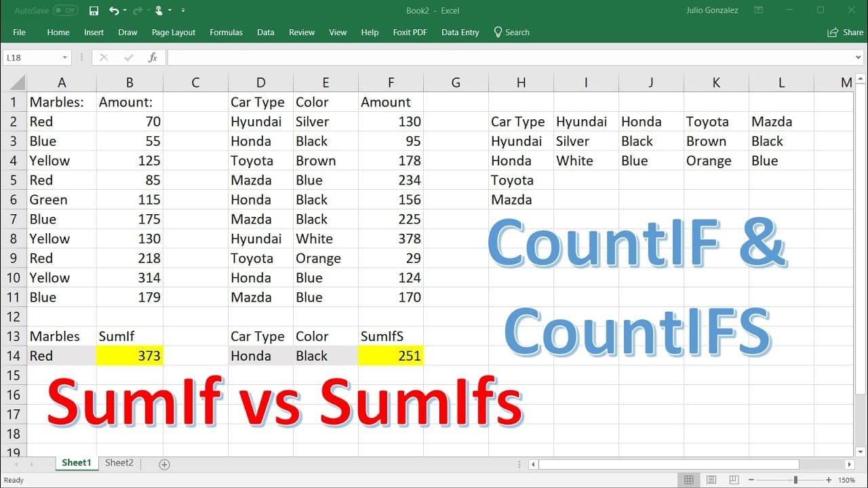This screenshot has height=488, width=868.
Task: Switch to the Insert ribbon tab
Action: pyautogui.click(x=94, y=33)
